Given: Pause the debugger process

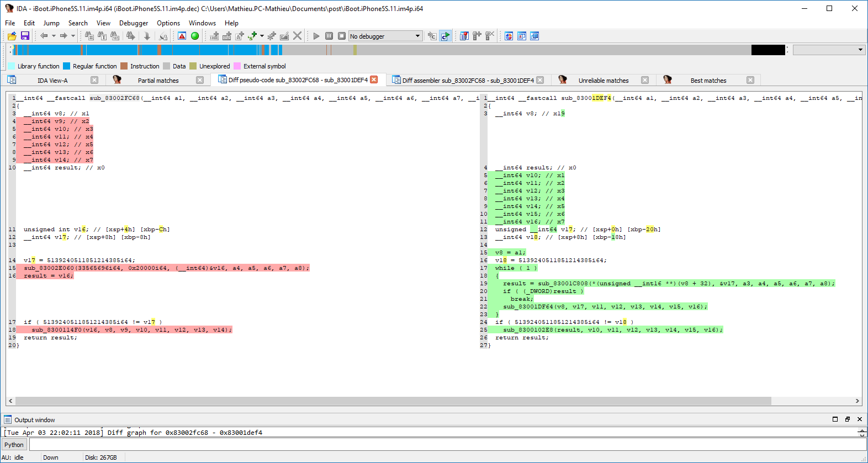Looking at the screenshot, I should 329,36.
